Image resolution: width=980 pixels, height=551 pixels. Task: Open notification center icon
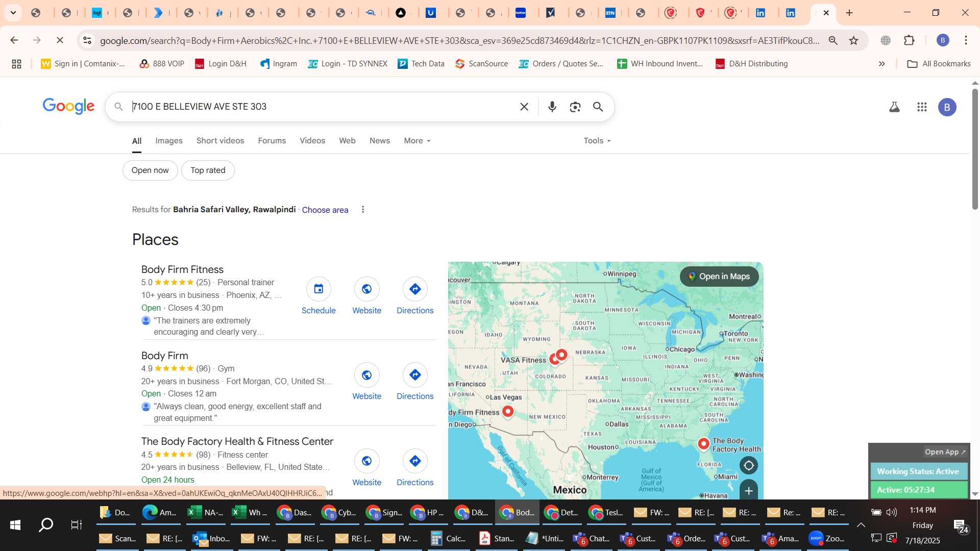coord(961,527)
